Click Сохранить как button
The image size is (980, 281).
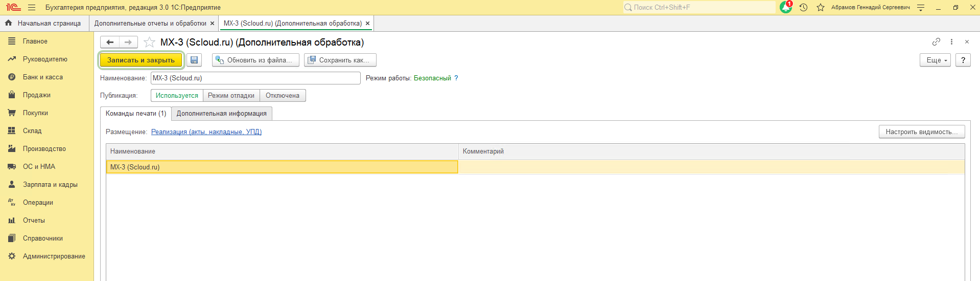[340, 60]
